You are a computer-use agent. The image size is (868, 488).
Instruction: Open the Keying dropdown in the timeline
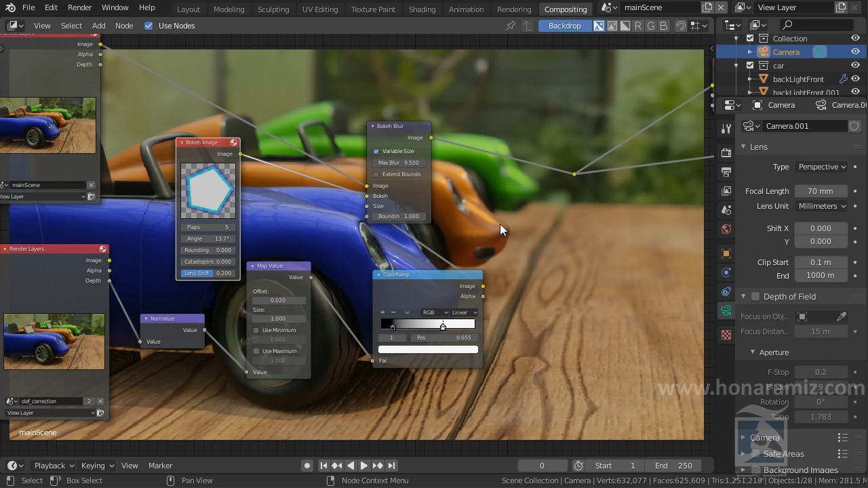(98, 466)
